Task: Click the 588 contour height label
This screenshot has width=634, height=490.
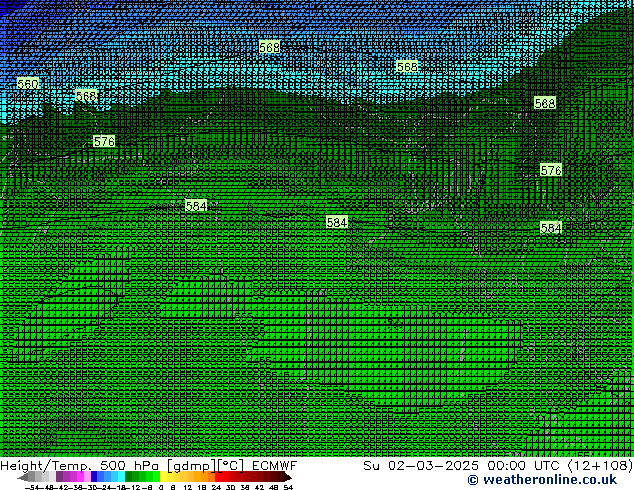Action: coord(545,103)
